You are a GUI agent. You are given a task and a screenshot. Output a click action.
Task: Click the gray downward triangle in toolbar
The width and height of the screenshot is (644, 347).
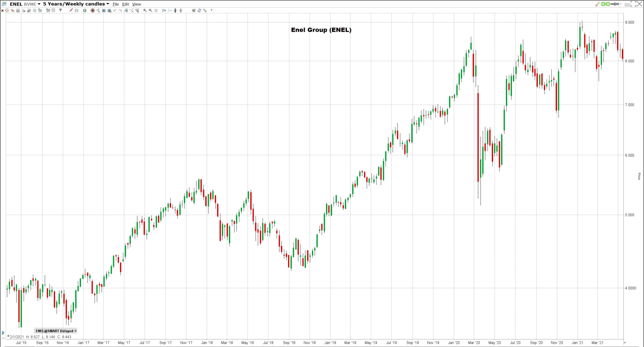pos(60,10)
